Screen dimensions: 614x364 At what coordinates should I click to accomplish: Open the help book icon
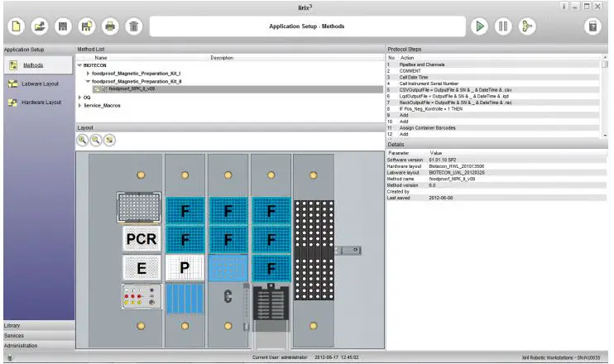pyautogui.click(x=592, y=26)
